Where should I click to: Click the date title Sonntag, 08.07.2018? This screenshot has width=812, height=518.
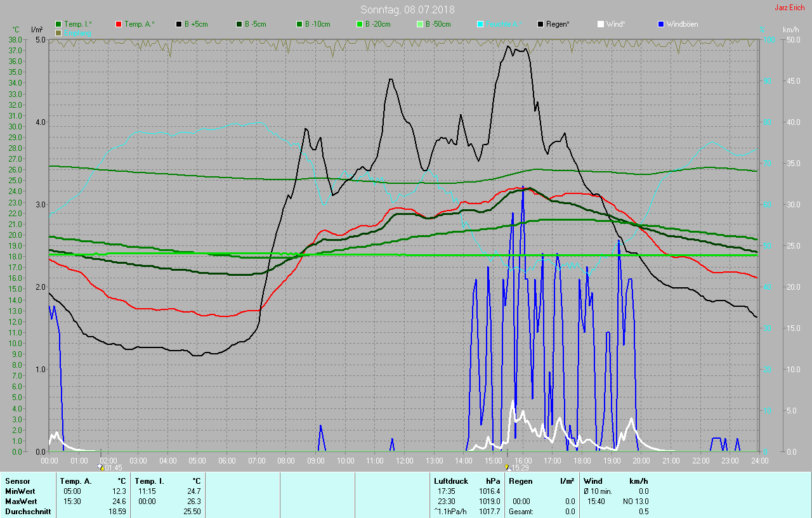407,10
